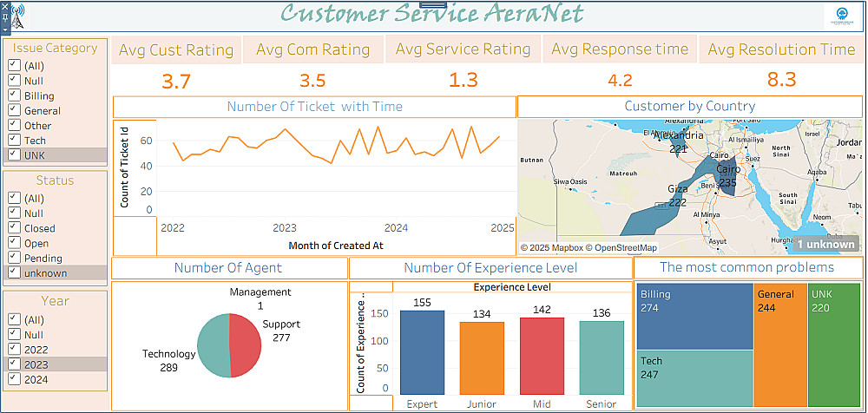Select the Avg Response time header

coord(620,49)
